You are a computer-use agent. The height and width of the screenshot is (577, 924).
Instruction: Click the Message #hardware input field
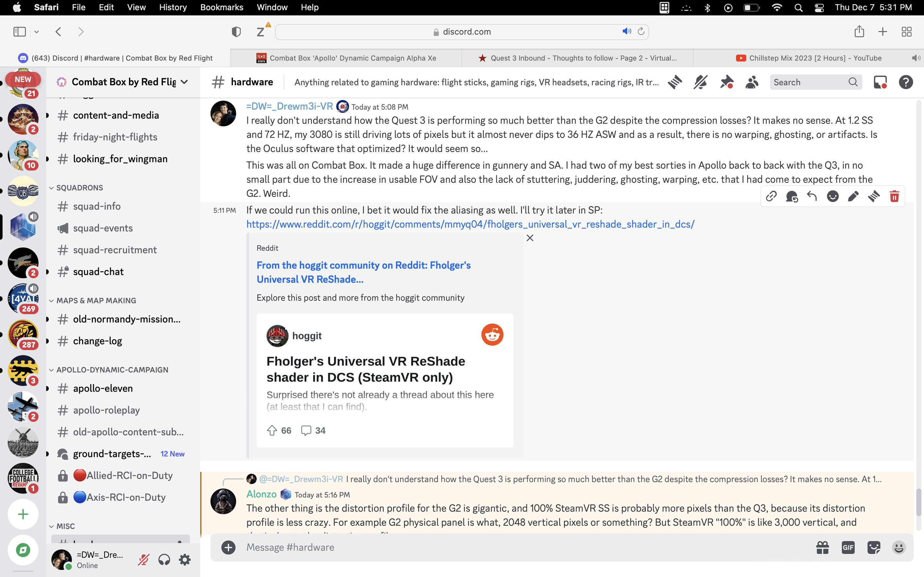pyautogui.click(x=523, y=547)
